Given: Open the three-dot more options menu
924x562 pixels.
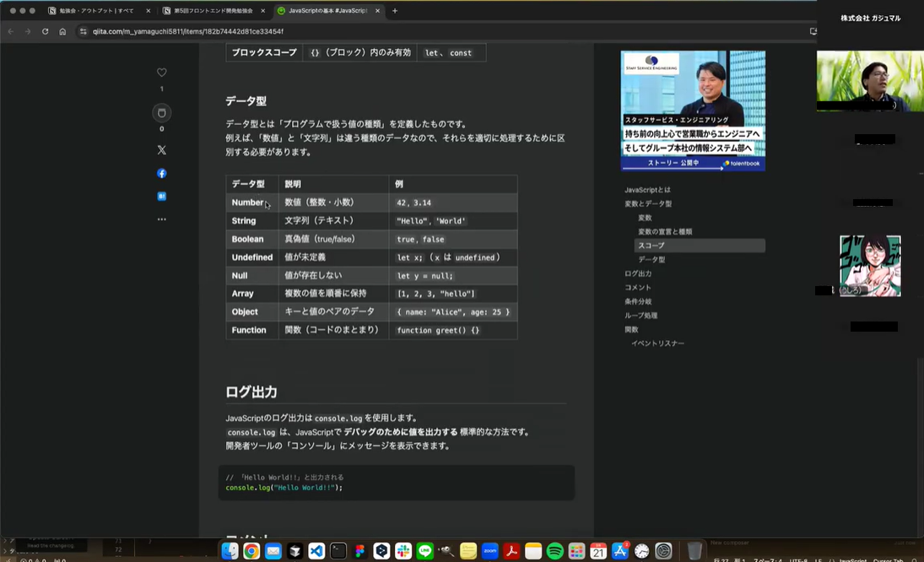Looking at the screenshot, I should coord(161,219).
